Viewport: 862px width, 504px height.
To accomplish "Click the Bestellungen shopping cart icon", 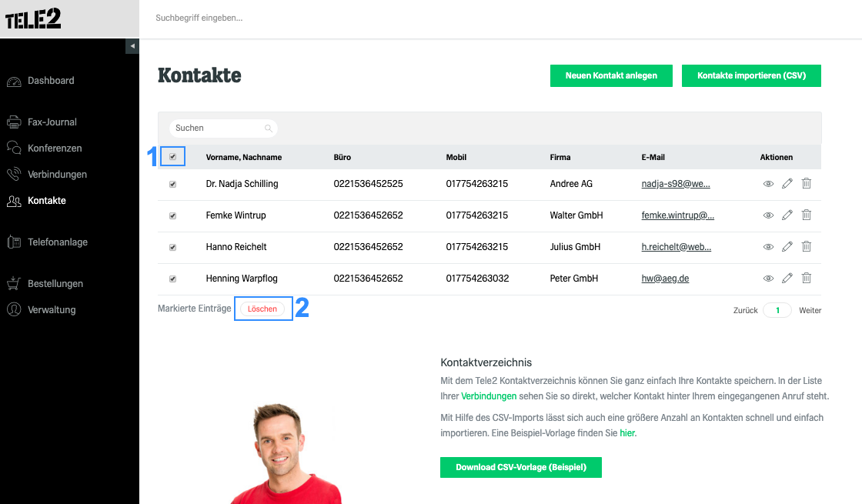I will pos(14,284).
